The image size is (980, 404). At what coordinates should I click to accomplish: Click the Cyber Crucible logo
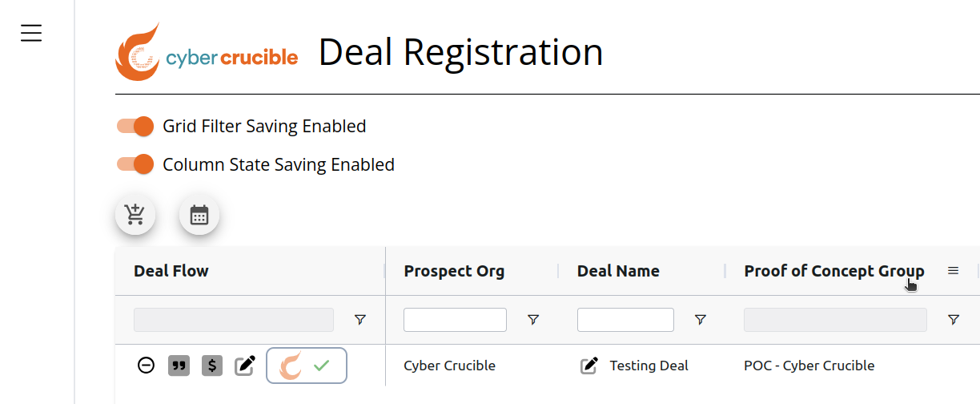click(x=207, y=52)
